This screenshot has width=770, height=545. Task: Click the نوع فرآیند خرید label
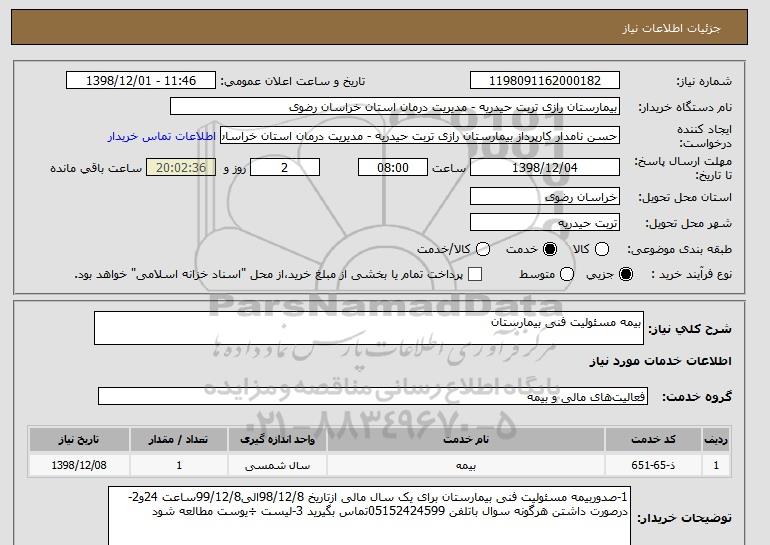point(691,274)
